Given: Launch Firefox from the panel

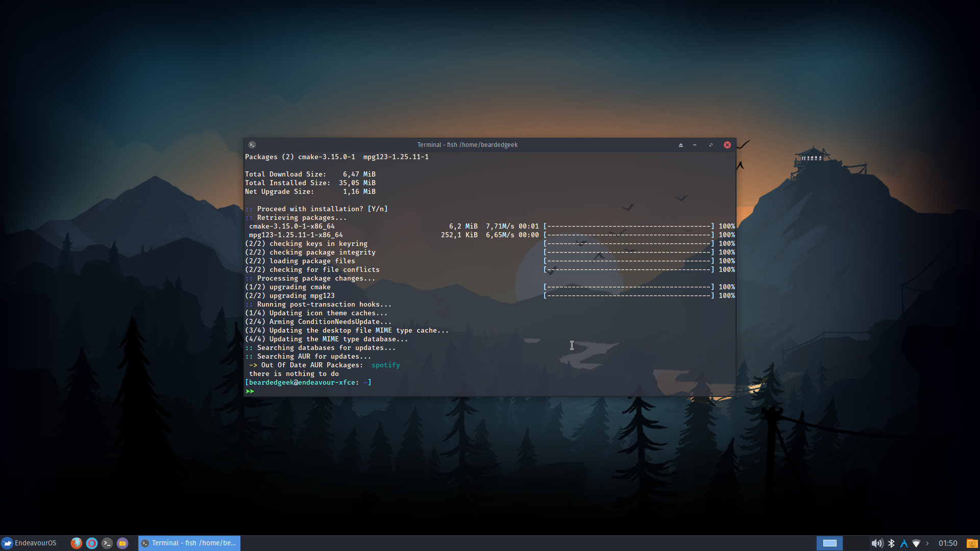Looking at the screenshot, I should 77,543.
